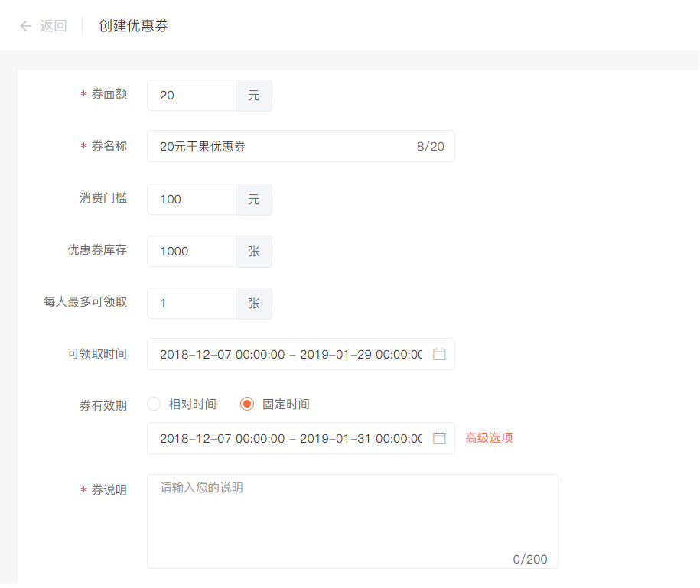This screenshot has height=588, width=700.
Task: Click the 优惠券库存 input showing 1000
Action: [x=191, y=252]
